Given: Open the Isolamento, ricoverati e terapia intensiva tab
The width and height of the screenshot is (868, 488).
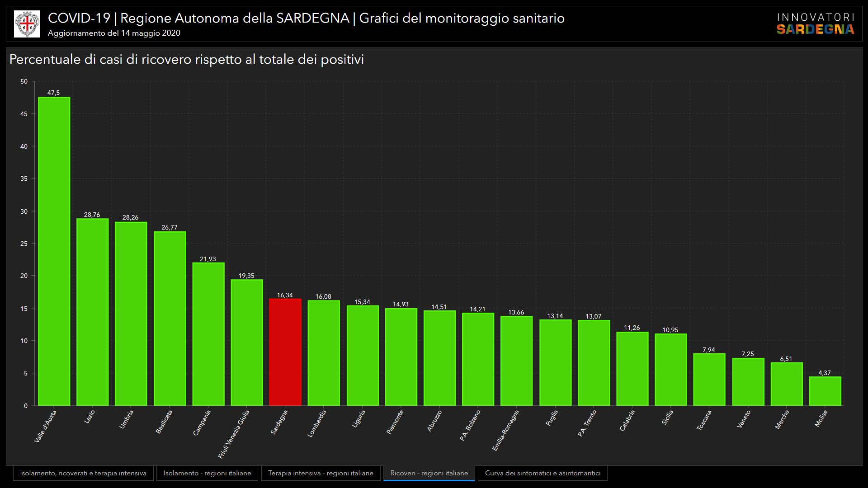Looking at the screenshot, I should coord(83,473).
